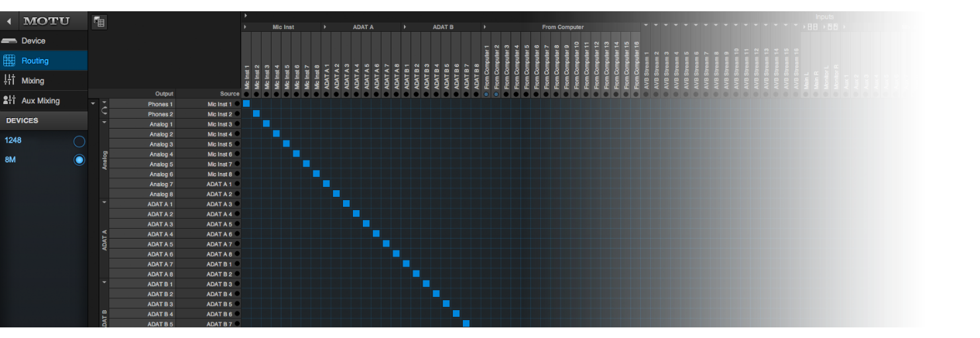980x338 pixels.
Task: Select the 8M device radio button
Action: pos(79,160)
